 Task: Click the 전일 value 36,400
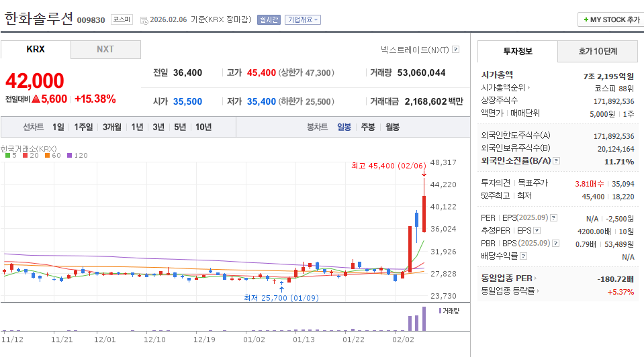(188, 73)
